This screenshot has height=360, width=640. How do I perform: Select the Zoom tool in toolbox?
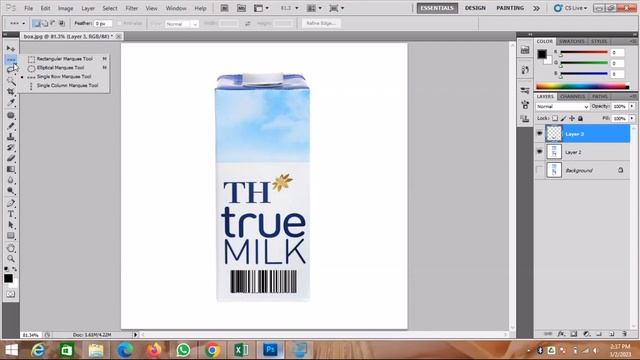pyautogui.click(x=11, y=259)
